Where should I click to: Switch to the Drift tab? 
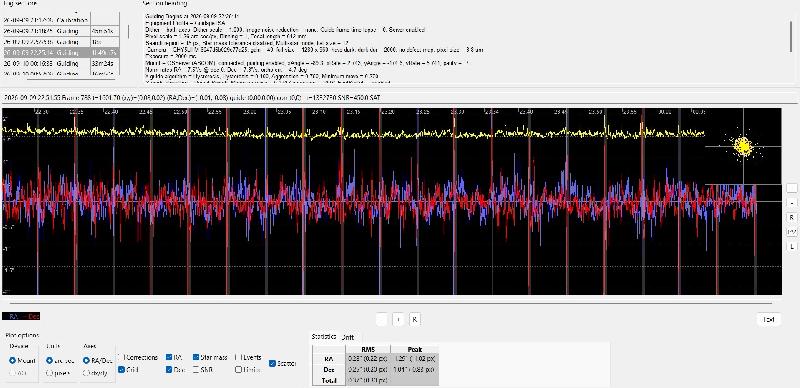[347, 337]
